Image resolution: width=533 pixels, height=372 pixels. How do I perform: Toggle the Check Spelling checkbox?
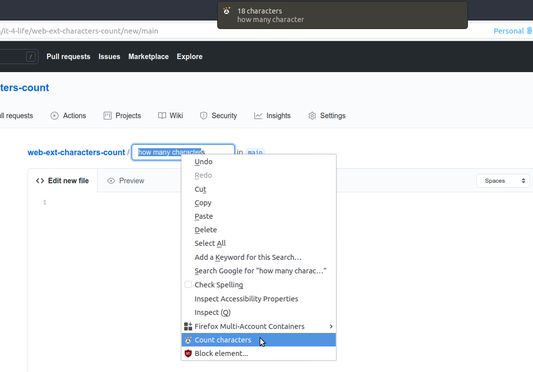tap(188, 284)
